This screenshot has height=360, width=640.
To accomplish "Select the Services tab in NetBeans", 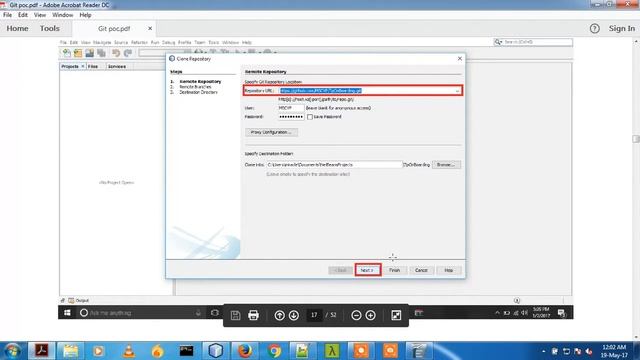I will click(x=117, y=66).
